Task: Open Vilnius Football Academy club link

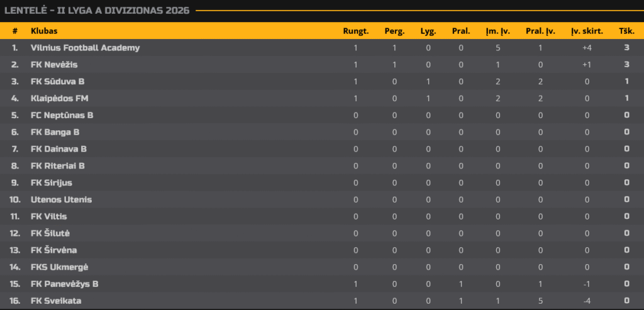Action: 85,48
